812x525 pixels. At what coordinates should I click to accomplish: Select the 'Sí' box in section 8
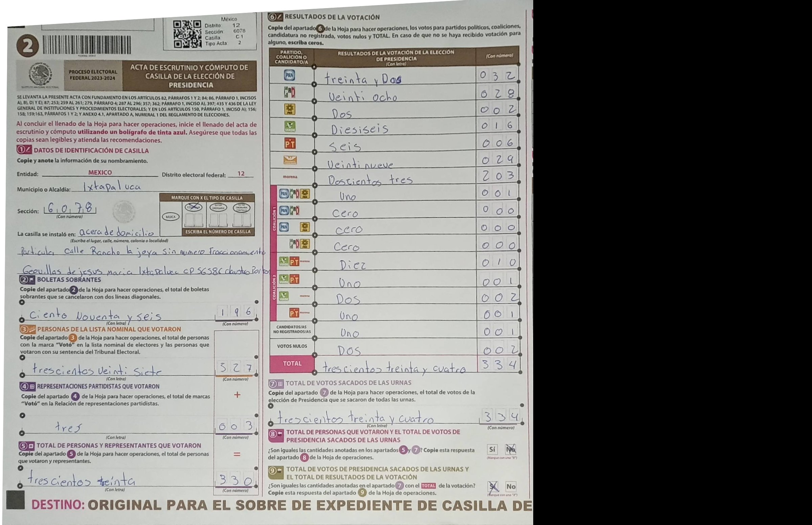tap(492, 449)
